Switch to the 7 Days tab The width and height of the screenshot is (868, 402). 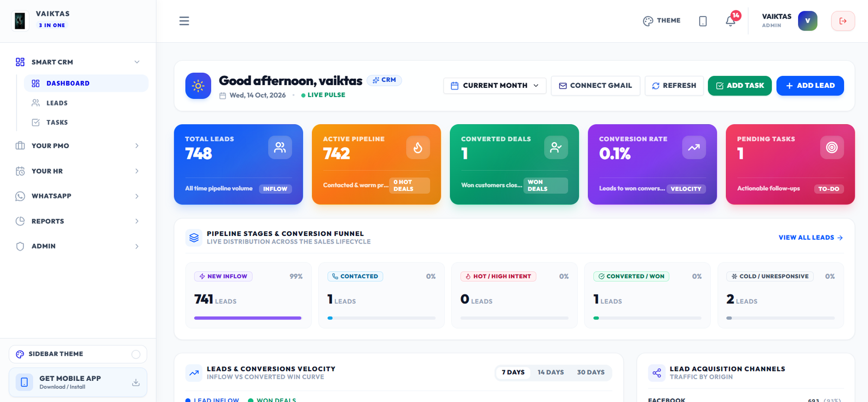[513, 372]
